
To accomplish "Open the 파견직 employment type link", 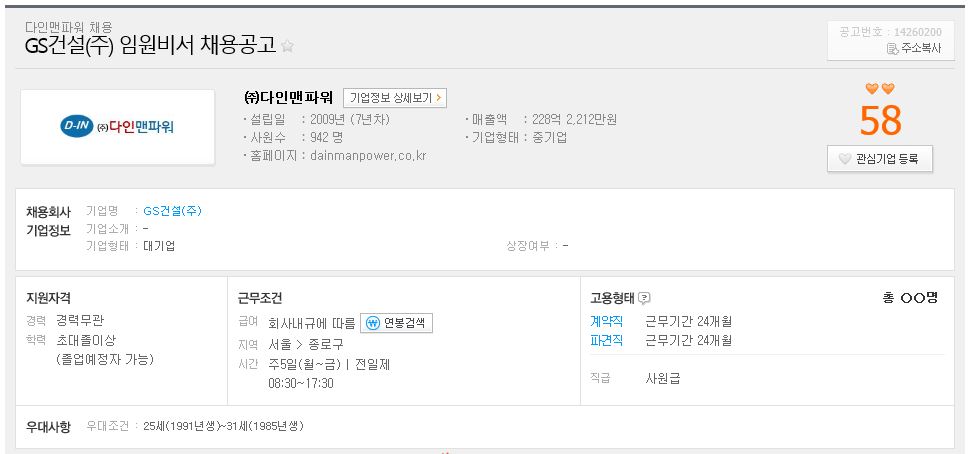I will tap(606, 340).
